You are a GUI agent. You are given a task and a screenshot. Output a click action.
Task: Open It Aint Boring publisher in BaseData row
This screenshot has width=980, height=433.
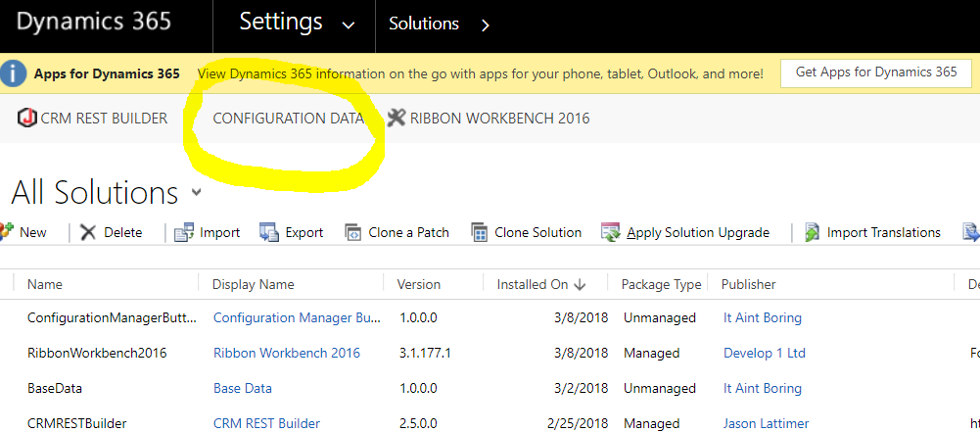click(x=763, y=388)
